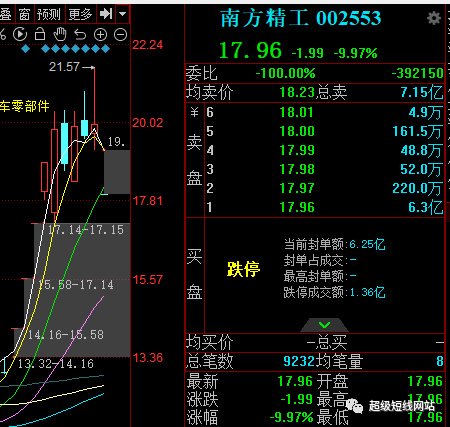The height and width of the screenshot is (427, 450).
Task: Click the last blue diamond marker
Action: tap(105, 49)
